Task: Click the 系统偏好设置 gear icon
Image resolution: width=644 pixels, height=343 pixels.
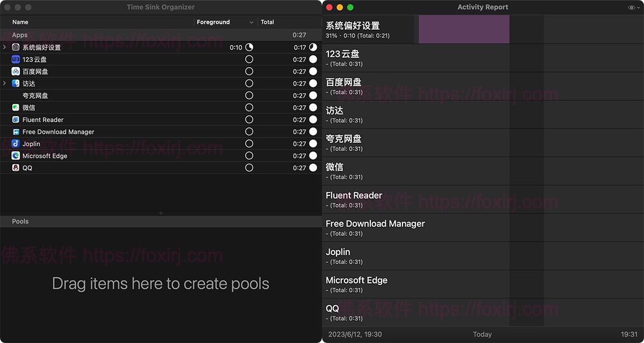Action: 16,47
